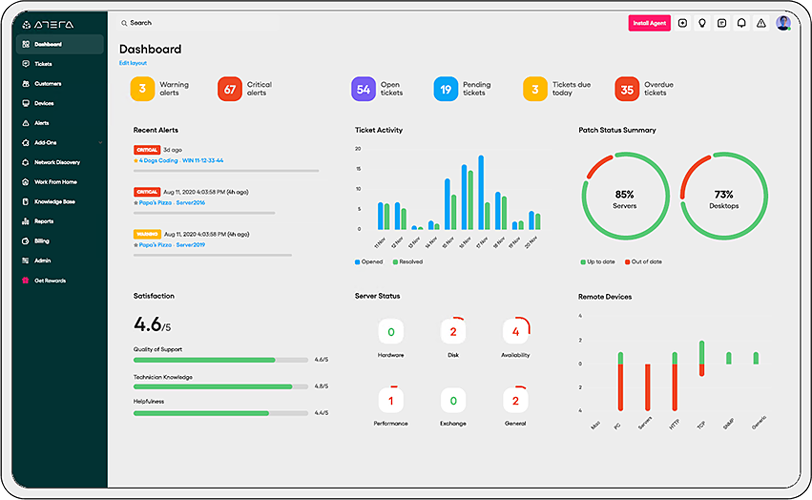Click the Install Agent button

tap(649, 23)
